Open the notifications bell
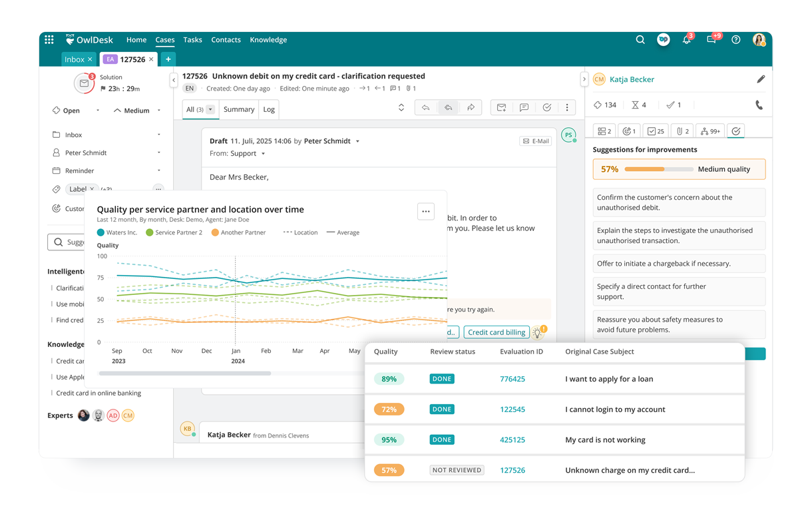Image resolution: width=812 pixels, height=526 pixels. 686,41
